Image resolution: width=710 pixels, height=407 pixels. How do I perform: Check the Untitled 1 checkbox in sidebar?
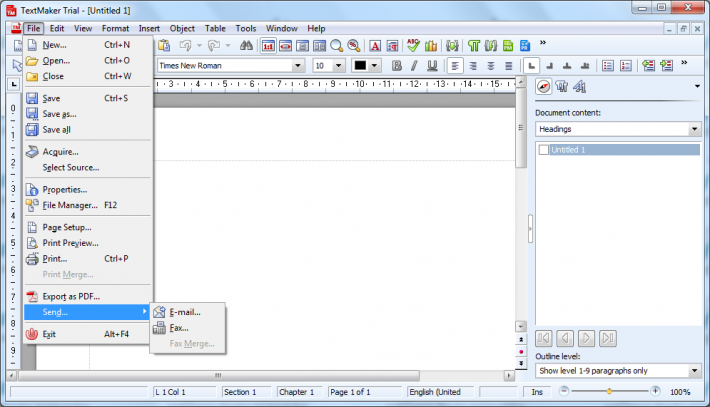point(544,150)
